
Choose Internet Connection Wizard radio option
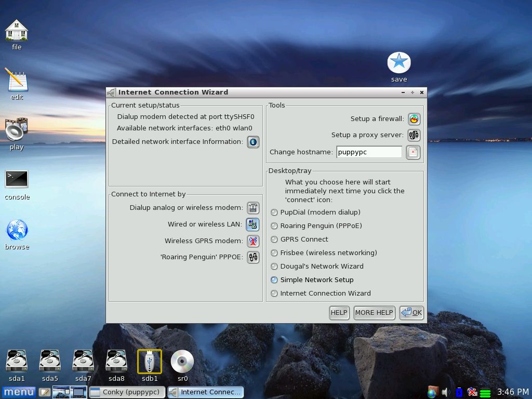pyautogui.click(x=274, y=294)
